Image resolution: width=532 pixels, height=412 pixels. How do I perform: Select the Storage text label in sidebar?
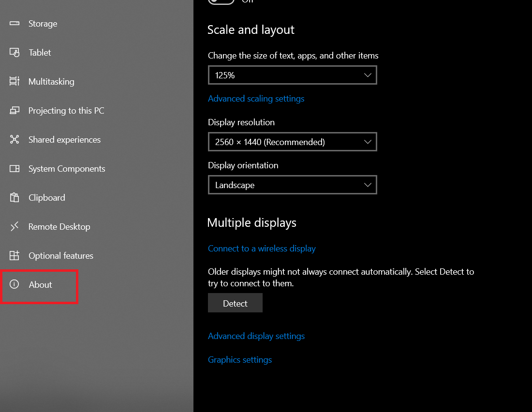[43, 24]
